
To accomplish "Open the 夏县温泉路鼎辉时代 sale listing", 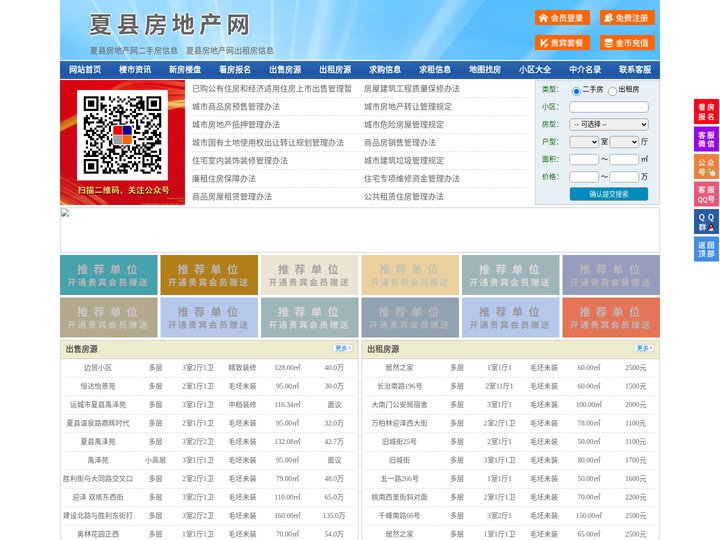I will (98, 423).
